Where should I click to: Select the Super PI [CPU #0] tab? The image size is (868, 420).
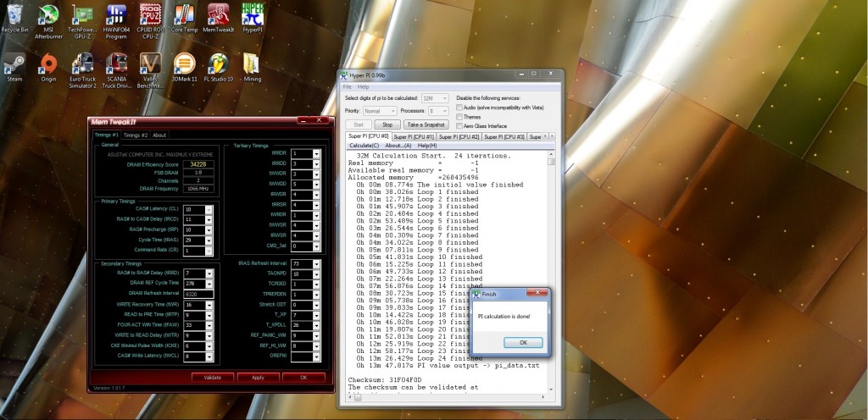pyautogui.click(x=368, y=136)
